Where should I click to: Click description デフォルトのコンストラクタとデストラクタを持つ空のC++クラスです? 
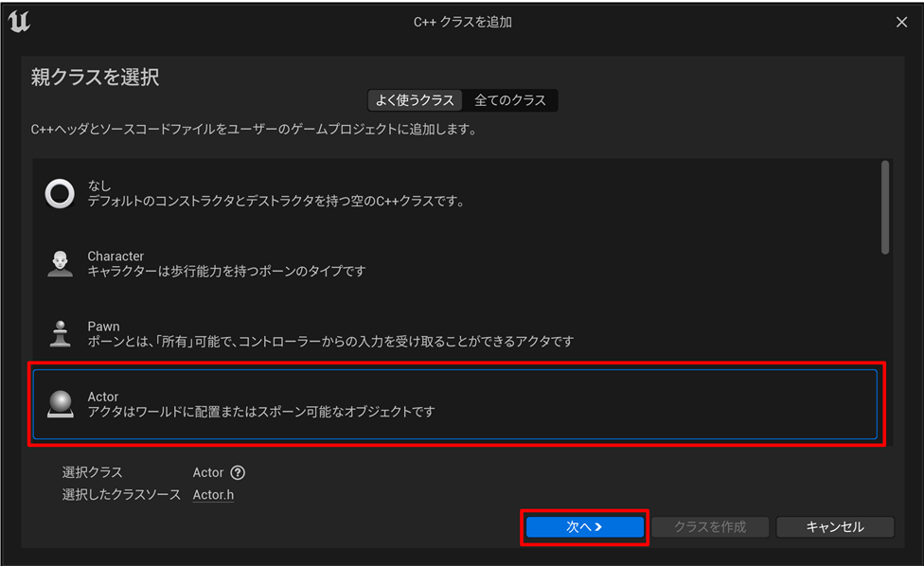pyautogui.click(x=276, y=202)
